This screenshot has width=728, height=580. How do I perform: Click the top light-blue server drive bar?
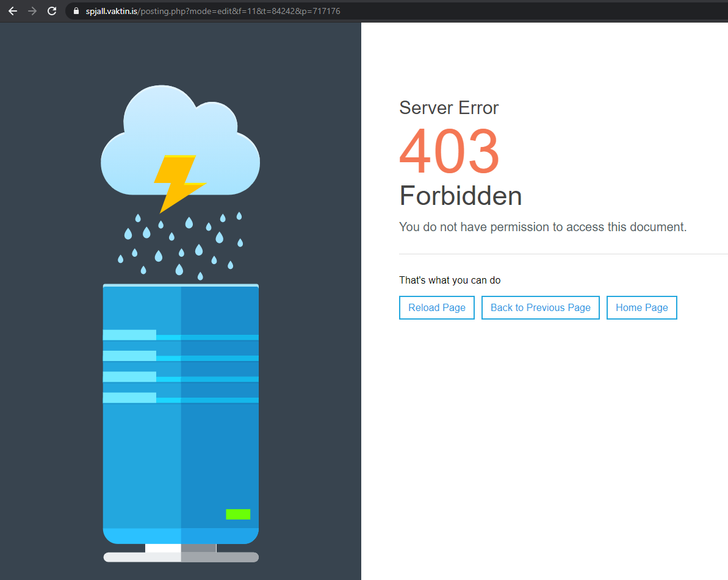129,335
